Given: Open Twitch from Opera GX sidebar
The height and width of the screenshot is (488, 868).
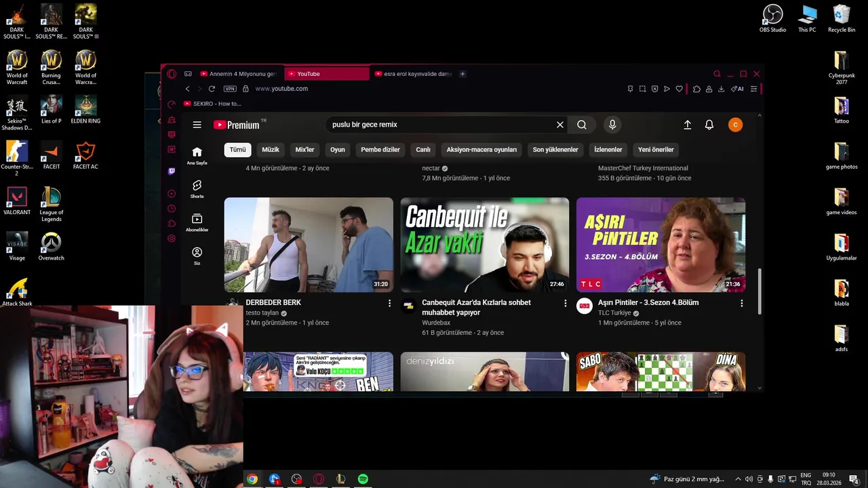Looking at the screenshot, I should click(x=172, y=171).
